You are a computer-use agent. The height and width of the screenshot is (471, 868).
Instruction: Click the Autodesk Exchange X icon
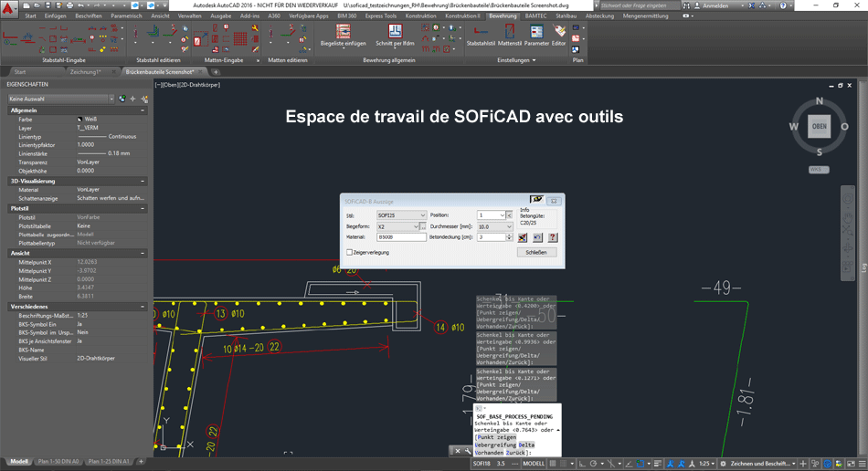[x=751, y=5]
